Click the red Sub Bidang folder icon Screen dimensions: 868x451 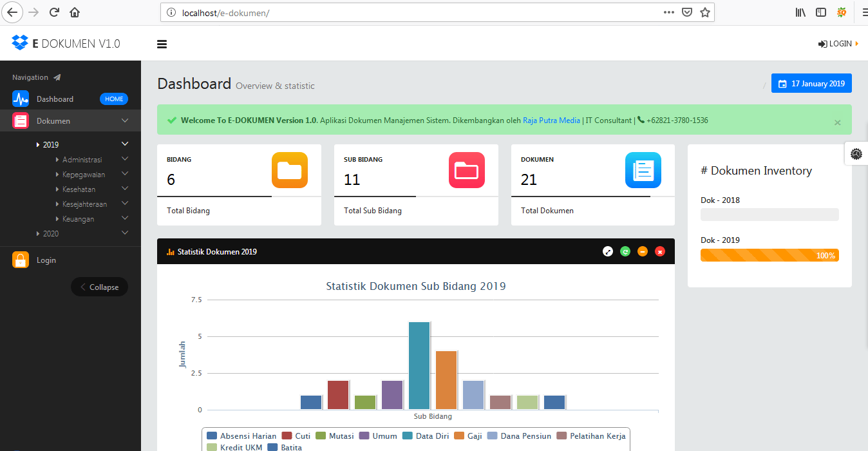(x=466, y=170)
